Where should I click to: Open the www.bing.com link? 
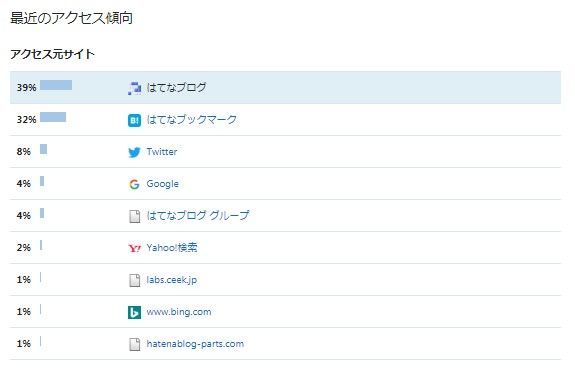(179, 312)
